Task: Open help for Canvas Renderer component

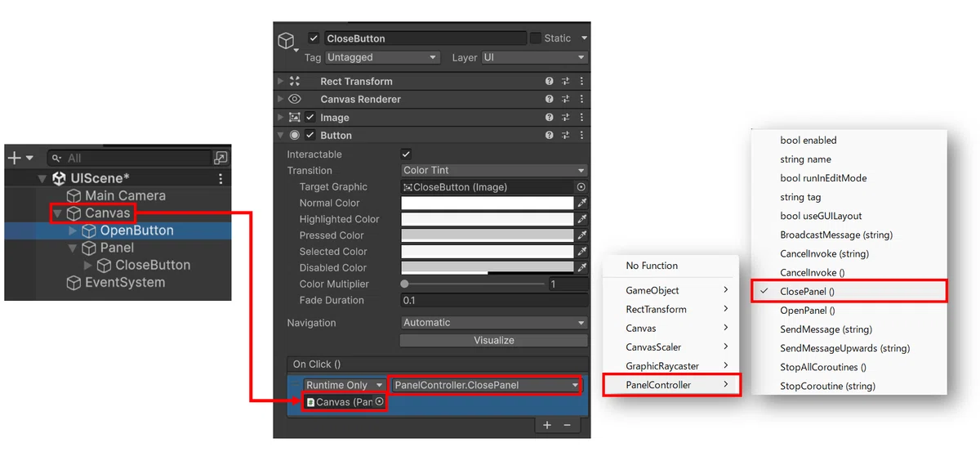Action: click(550, 99)
